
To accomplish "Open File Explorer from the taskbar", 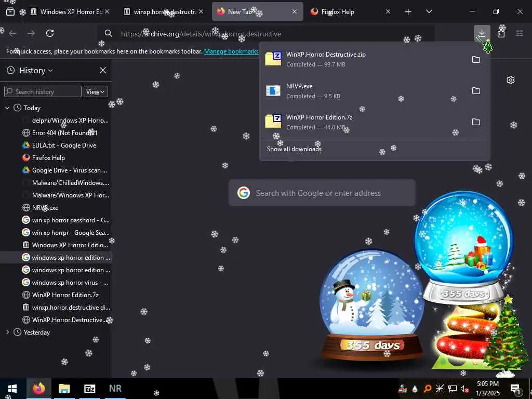I will tap(64, 389).
